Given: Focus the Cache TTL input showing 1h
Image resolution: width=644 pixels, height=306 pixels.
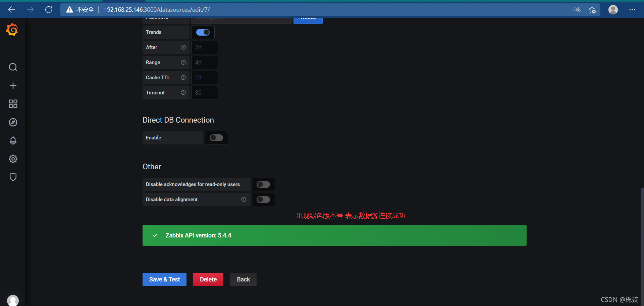Looking at the screenshot, I should tap(205, 78).
